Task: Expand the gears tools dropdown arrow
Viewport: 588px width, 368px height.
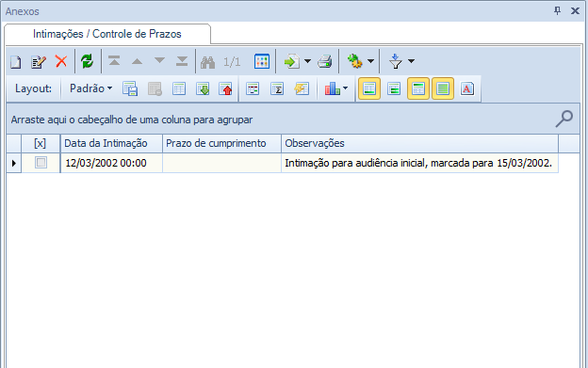Action: point(370,61)
